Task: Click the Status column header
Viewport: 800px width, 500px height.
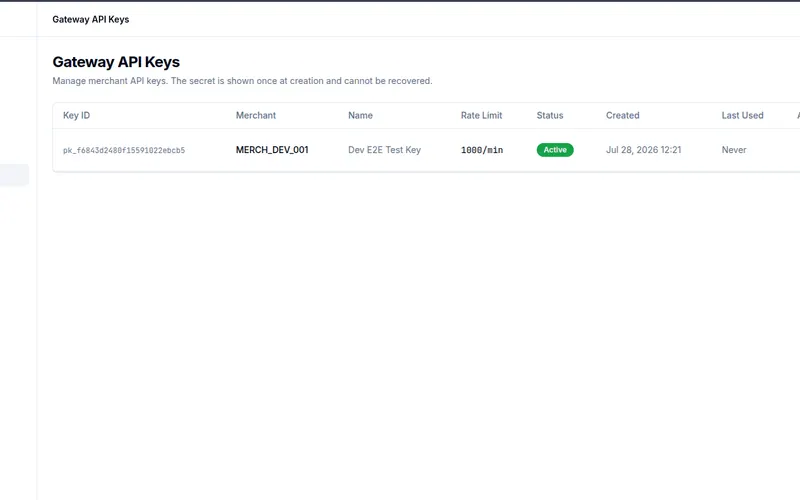Action: (x=549, y=115)
